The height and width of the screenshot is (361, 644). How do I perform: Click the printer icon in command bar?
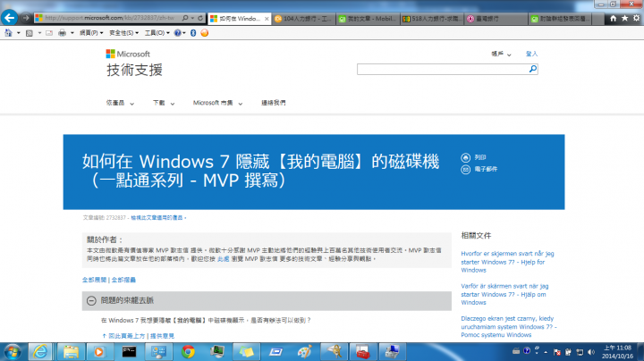pyautogui.click(x=62, y=33)
